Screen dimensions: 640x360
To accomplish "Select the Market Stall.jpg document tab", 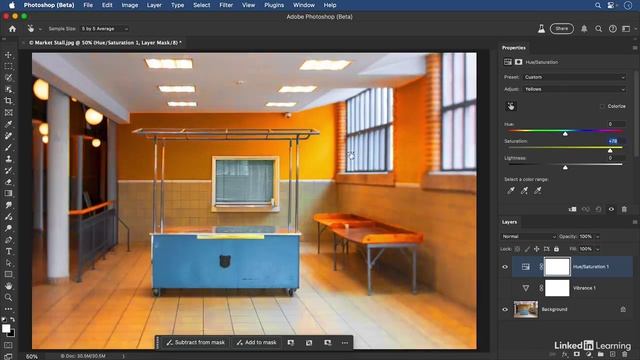I will pyautogui.click(x=105, y=42).
